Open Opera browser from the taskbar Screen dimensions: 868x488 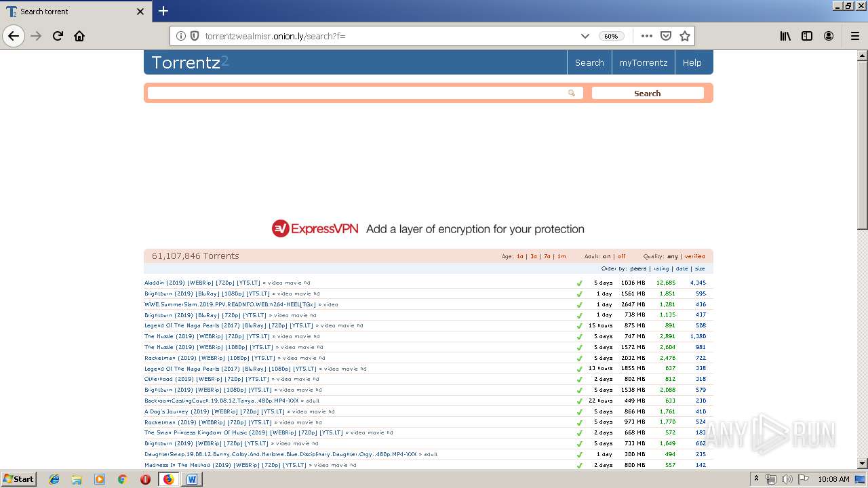coord(145,479)
